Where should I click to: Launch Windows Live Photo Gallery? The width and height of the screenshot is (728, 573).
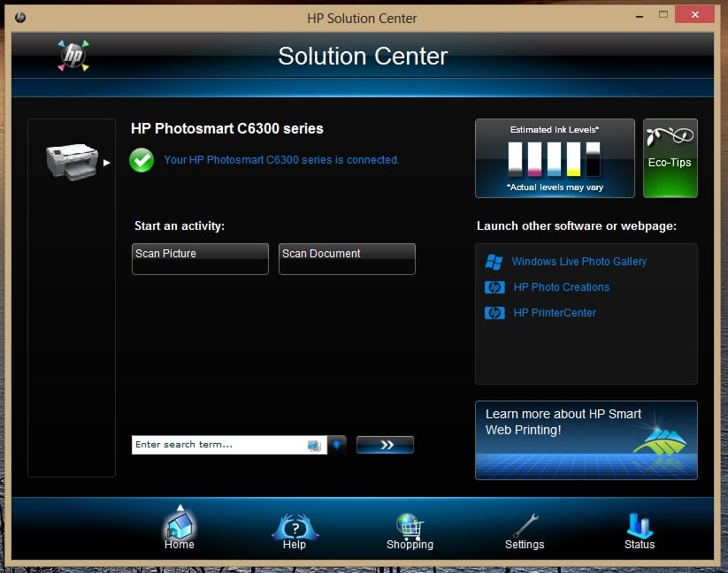coord(579,262)
